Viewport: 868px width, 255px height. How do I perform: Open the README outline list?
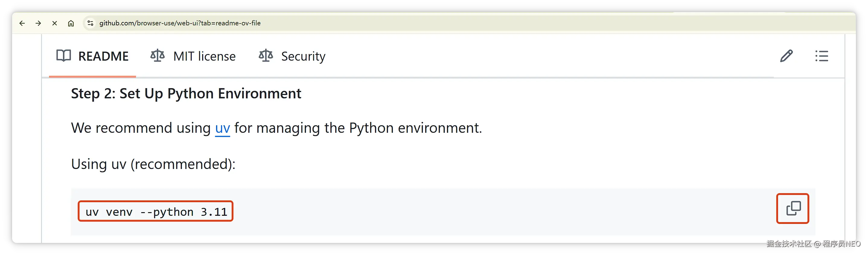pyautogui.click(x=822, y=56)
